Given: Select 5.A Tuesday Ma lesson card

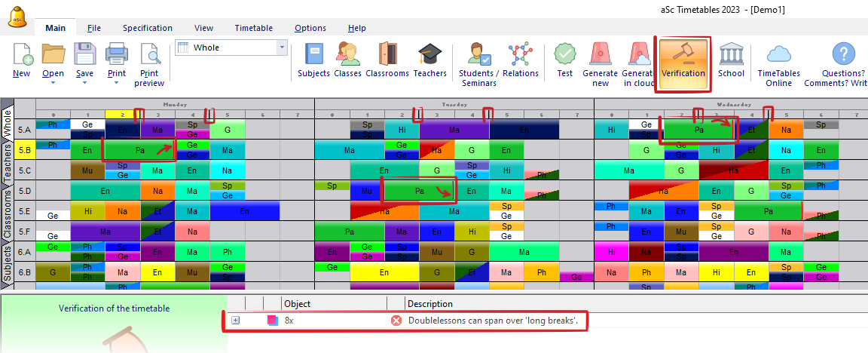Looking at the screenshot, I should [x=454, y=129].
